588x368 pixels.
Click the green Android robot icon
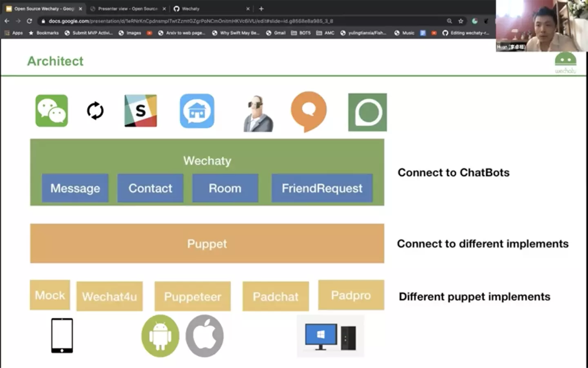point(160,336)
